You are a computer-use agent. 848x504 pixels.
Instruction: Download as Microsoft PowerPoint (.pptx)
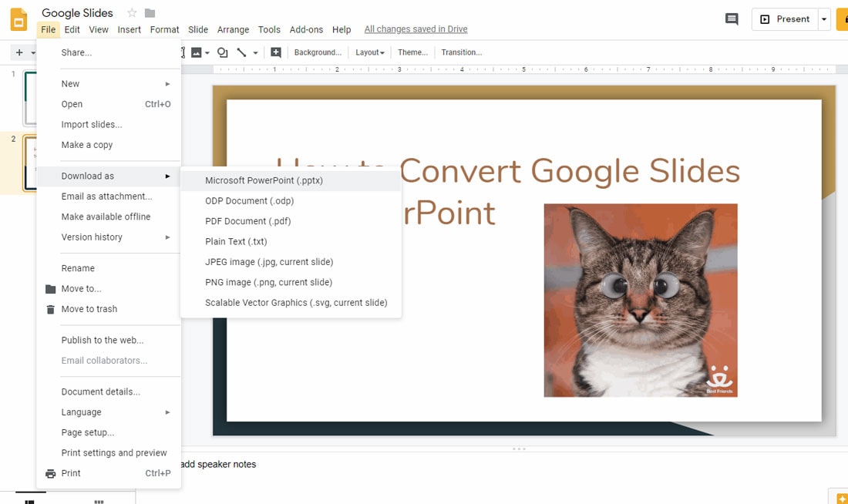291,180
